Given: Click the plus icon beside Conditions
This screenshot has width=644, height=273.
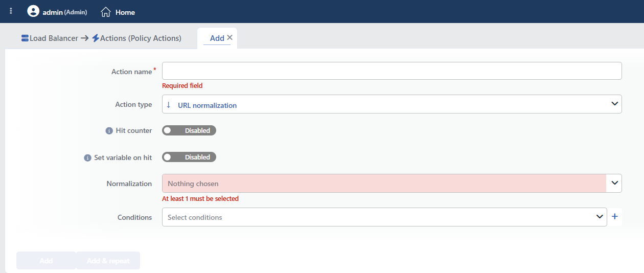Looking at the screenshot, I should (x=615, y=217).
